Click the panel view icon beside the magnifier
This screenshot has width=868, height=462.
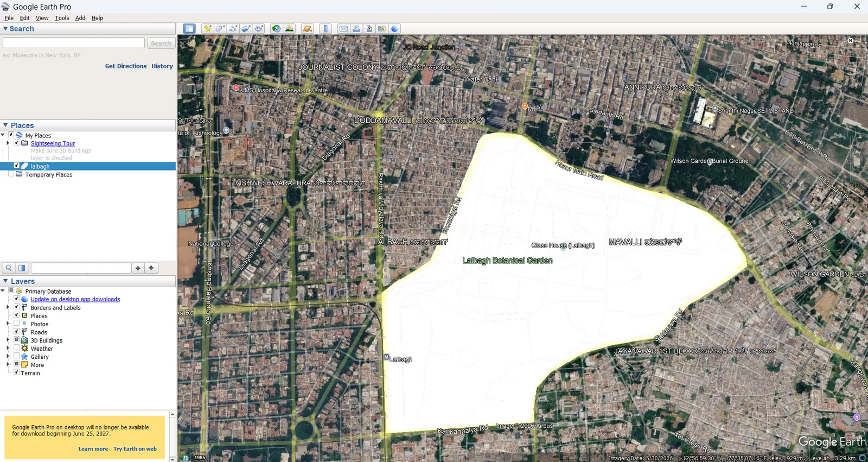pyautogui.click(x=22, y=268)
